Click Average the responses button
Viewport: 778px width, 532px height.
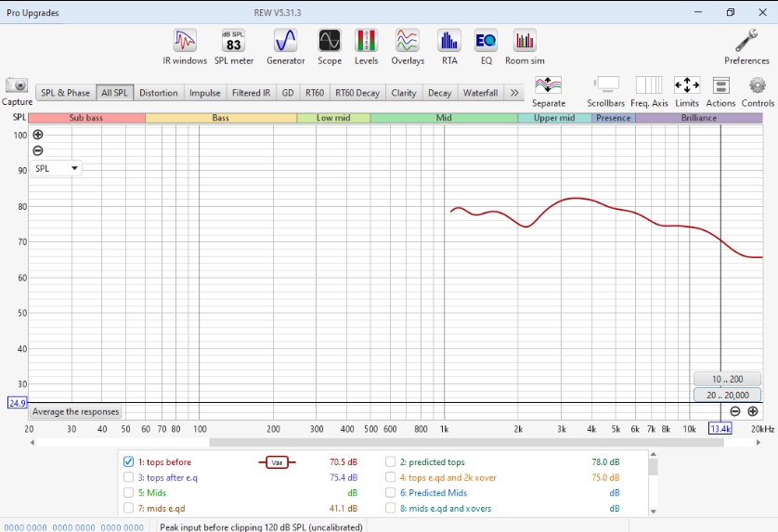click(75, 411)
